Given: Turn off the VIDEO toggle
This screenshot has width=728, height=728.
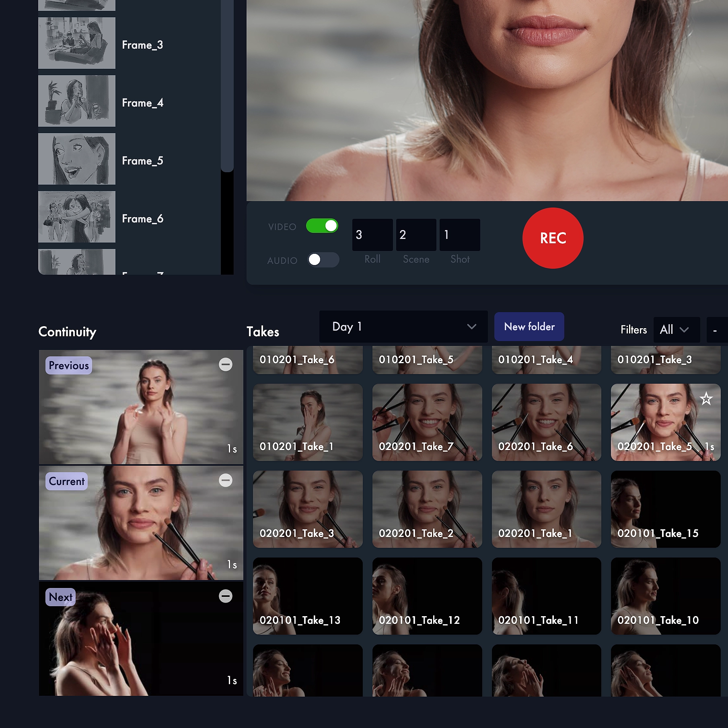Looking at the screenshot, I should 322,226.
